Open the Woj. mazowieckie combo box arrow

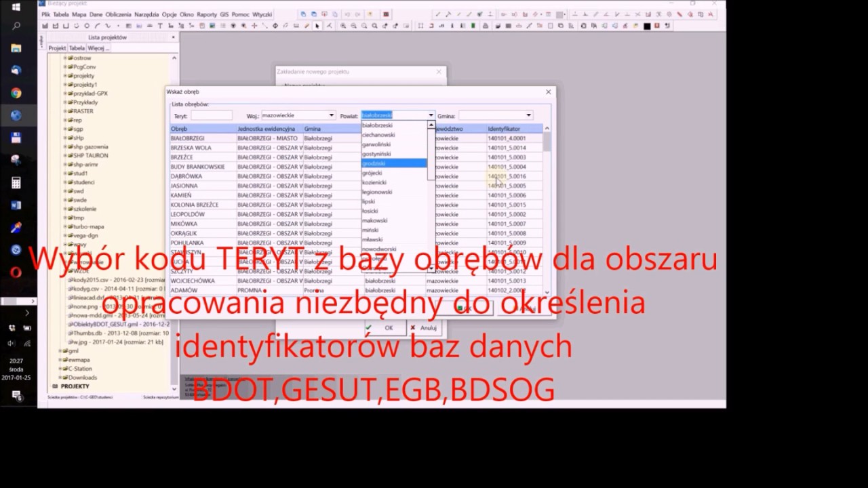coord(331,115)
